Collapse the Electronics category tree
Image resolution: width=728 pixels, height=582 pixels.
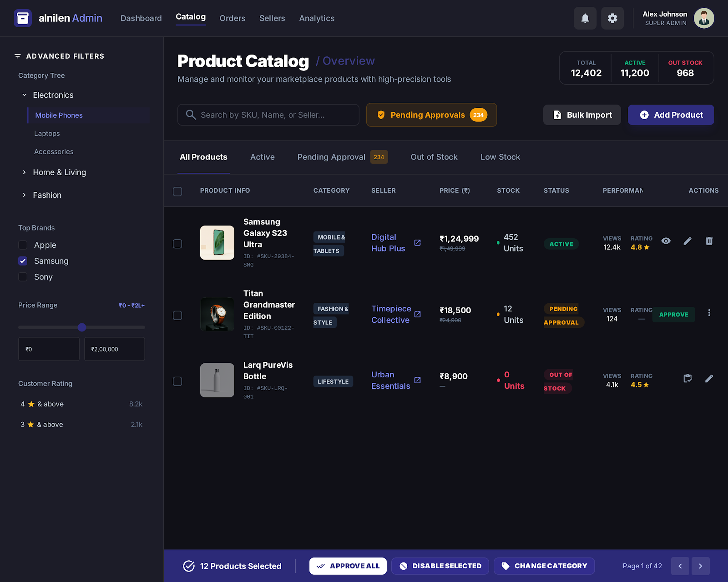coord(24,95)
